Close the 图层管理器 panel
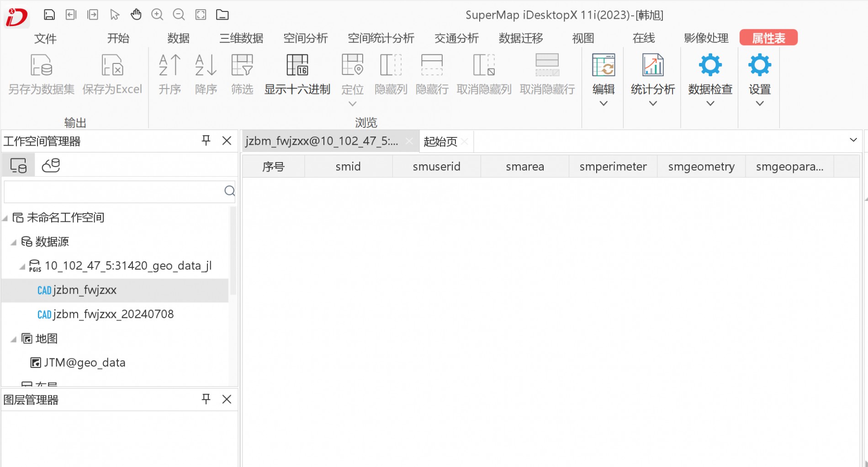This screenshot has height=467, width=868. tap(227, 399)
